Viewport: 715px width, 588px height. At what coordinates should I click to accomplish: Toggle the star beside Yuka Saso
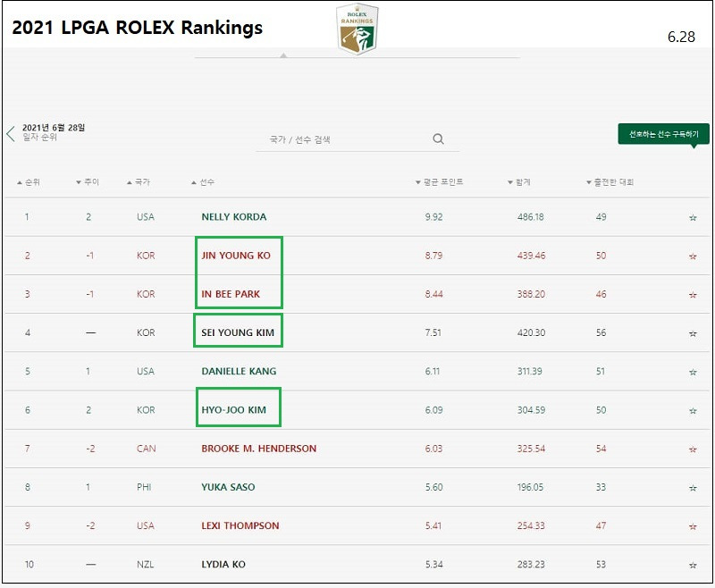(x=693, y=488)
